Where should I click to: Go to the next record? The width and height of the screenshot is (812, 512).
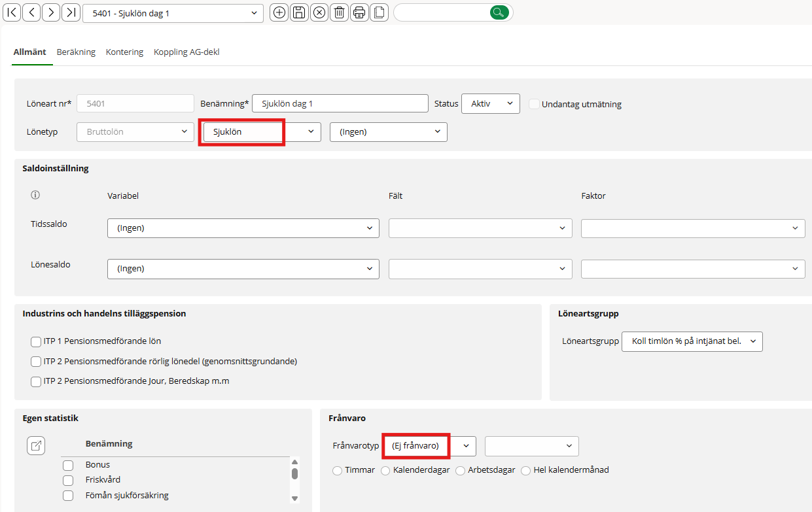(51, 12)
